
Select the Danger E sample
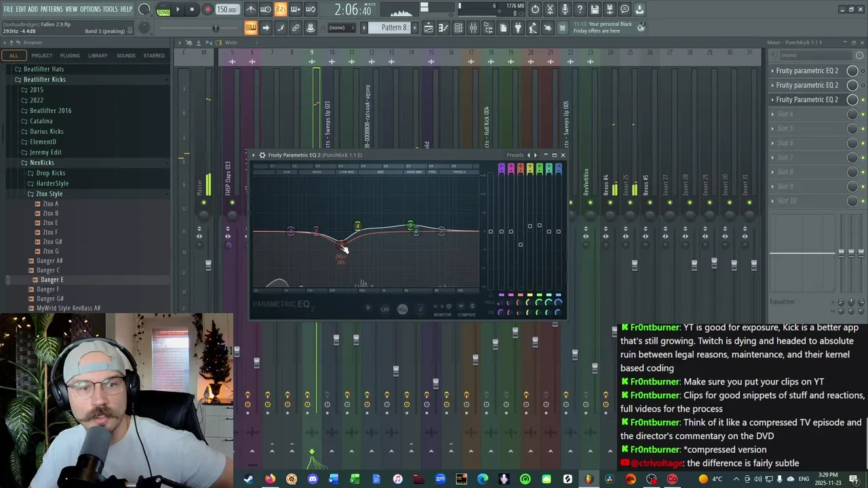(52, 280)
